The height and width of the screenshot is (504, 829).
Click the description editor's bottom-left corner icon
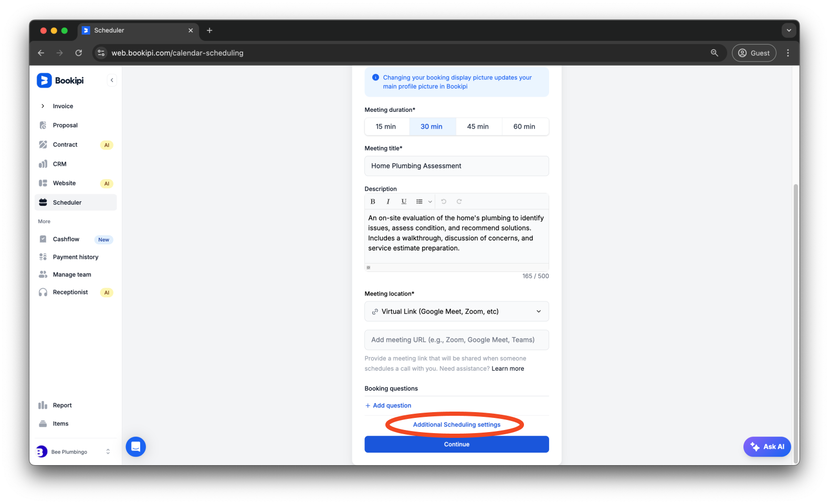pos(369,268)
